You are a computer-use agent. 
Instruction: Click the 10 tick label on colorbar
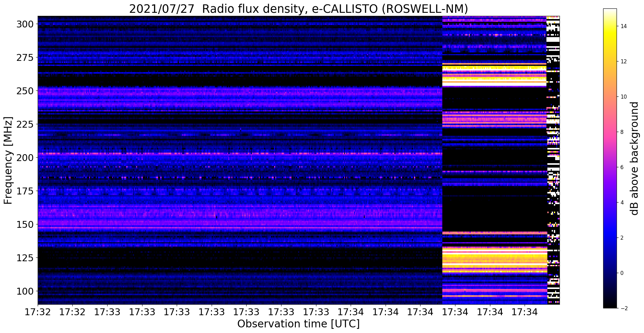pos(623,97)
